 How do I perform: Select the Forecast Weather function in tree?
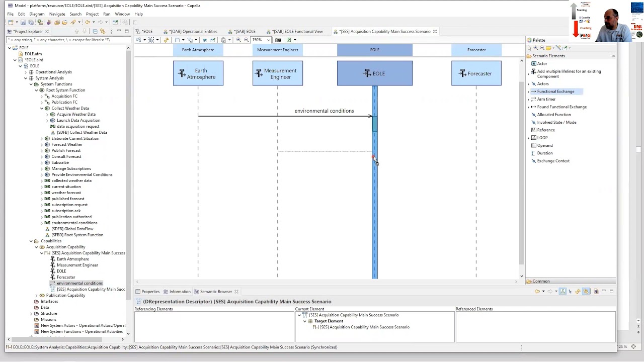pos(66,144)
